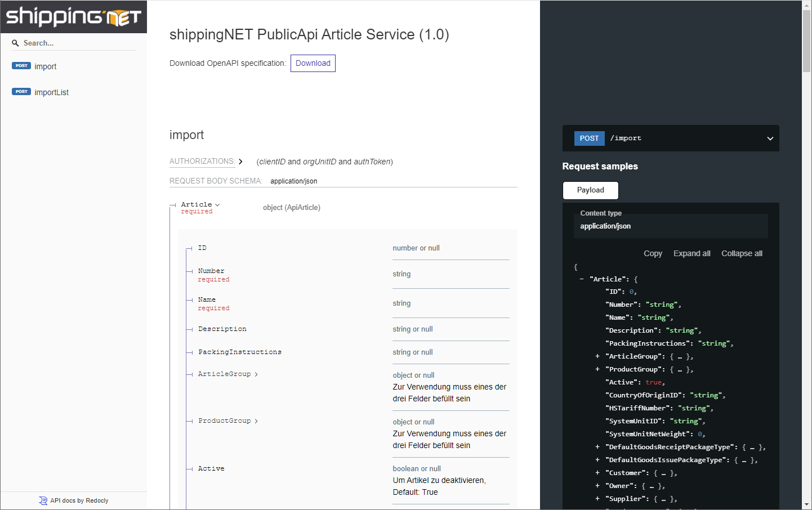Click 'Collapse all' in the payload sample
The height and width of the screenshot is (510, 812).
point(742,253)
